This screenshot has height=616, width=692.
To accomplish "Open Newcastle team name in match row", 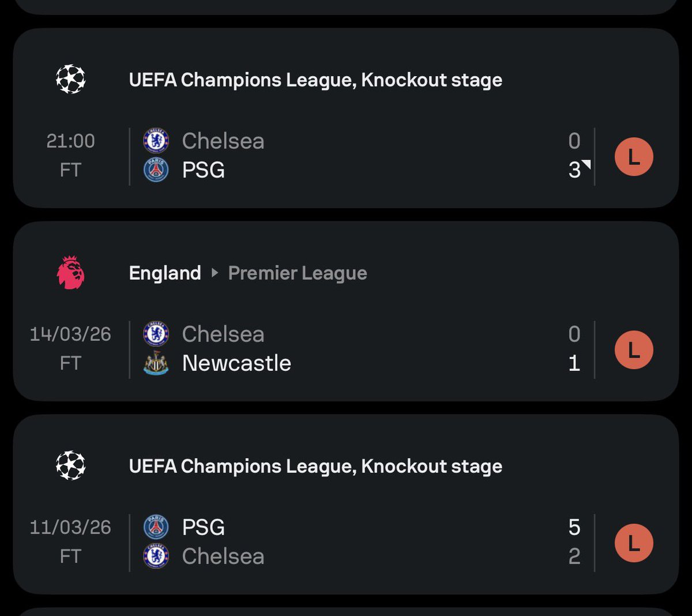I will pos(236,363).
